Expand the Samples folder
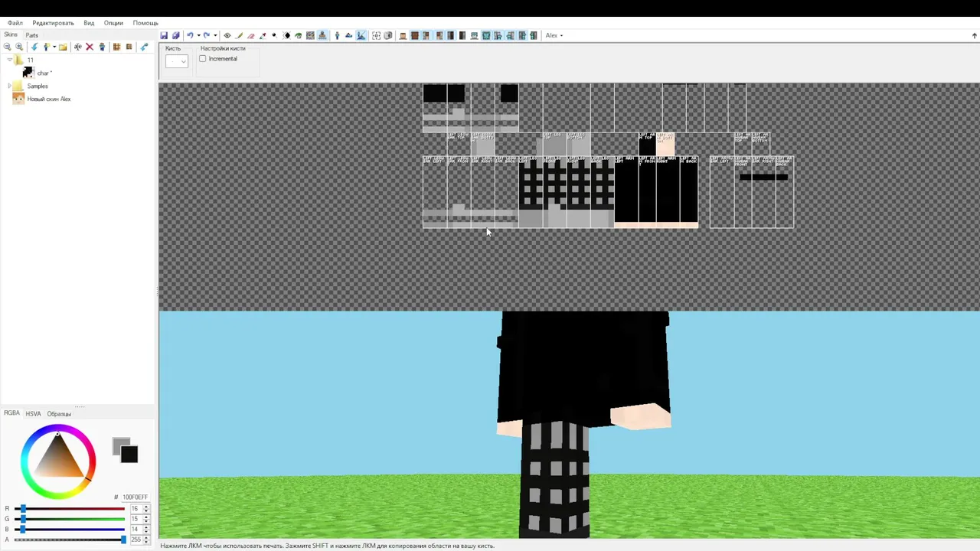This screenshot has width=980, height=551. click(9, 86)
